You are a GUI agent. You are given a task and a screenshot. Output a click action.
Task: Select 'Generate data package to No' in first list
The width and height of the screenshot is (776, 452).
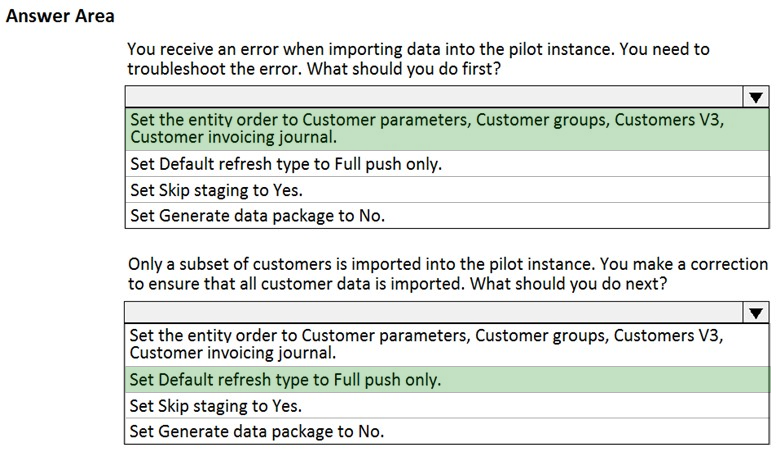coord(447,216)
